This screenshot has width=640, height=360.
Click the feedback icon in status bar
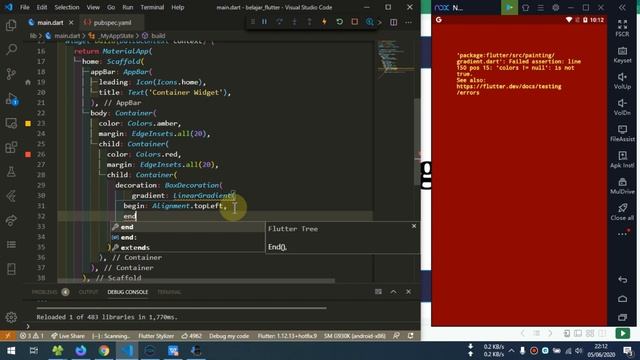(x=396, y=336)
